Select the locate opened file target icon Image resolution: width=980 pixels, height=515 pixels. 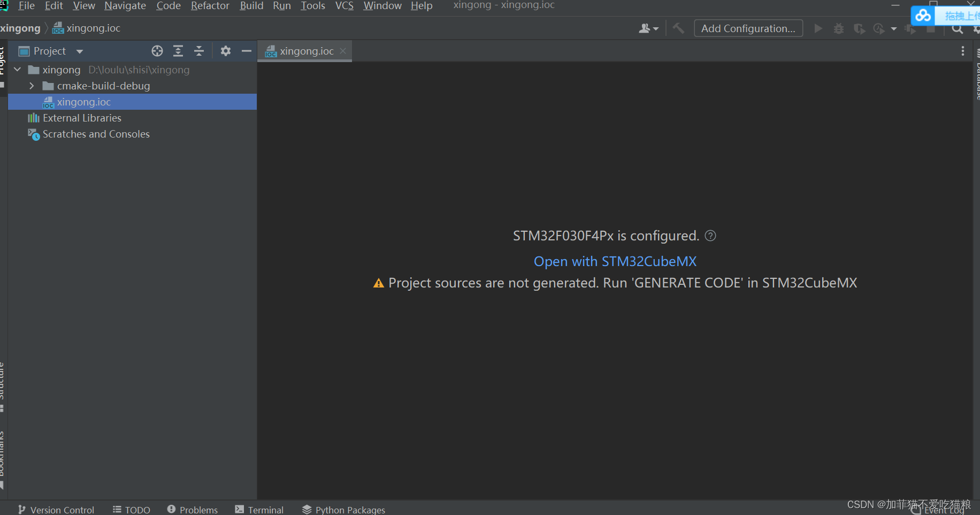pos(157,51)
